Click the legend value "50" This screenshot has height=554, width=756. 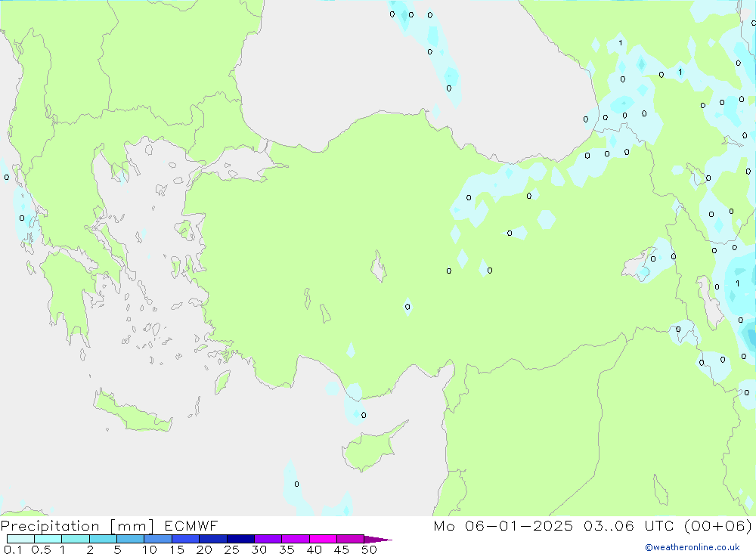(x=369, y=549)
